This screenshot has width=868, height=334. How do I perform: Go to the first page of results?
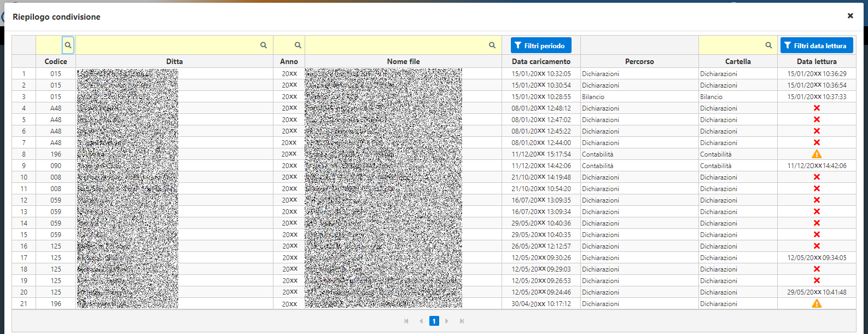406,321
